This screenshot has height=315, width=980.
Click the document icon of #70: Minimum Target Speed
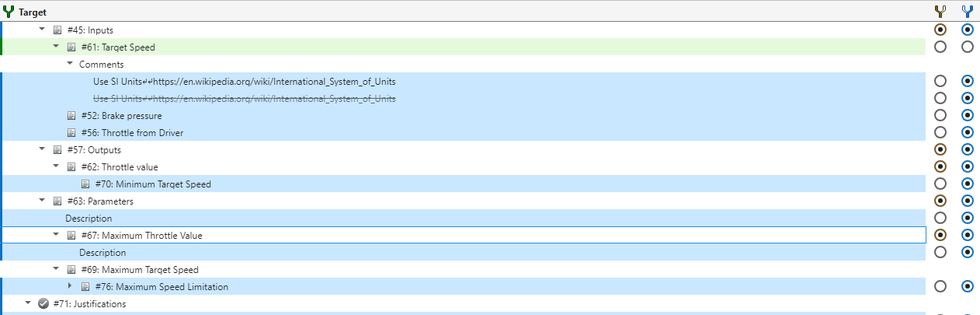coord(85,184)
